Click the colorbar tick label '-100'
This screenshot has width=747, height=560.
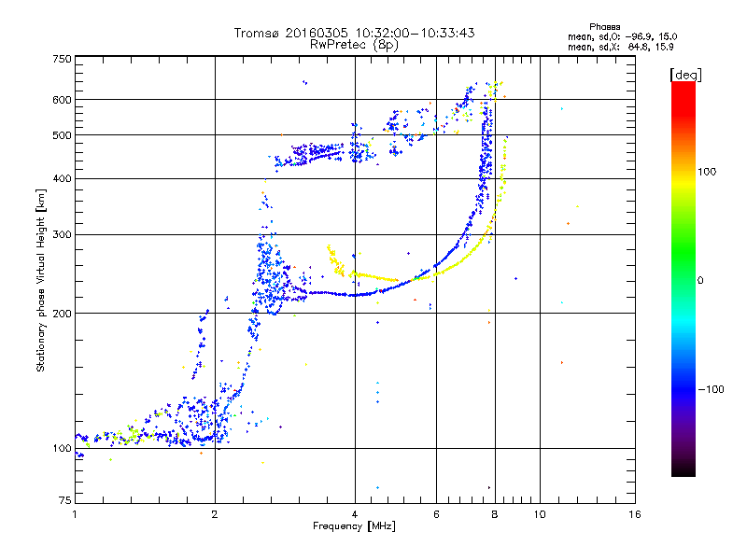click(711, 389)
